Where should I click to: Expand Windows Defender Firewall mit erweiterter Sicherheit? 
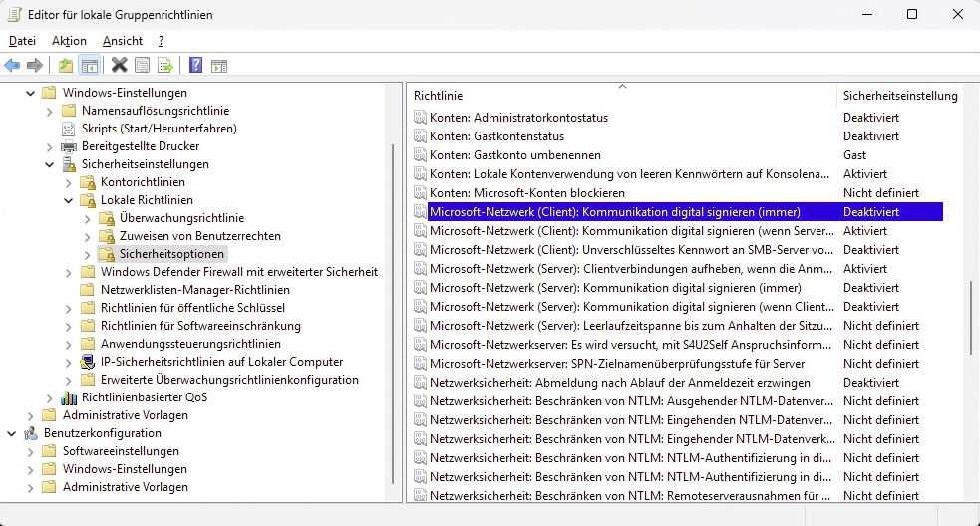click(69, 272)
